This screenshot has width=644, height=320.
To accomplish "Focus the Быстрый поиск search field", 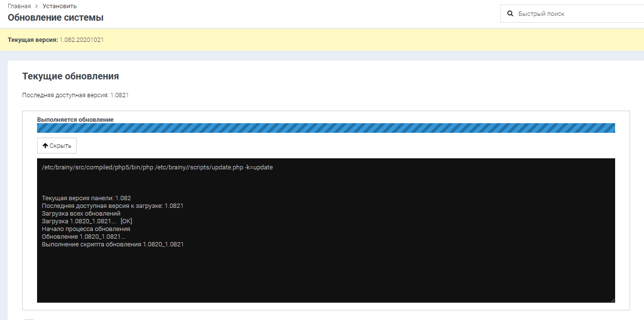I will click(578, 14).
